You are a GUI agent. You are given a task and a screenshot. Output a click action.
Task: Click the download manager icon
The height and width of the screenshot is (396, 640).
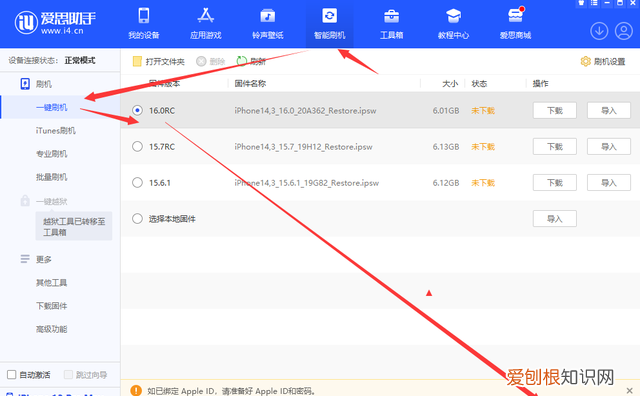tap(599, 31)
